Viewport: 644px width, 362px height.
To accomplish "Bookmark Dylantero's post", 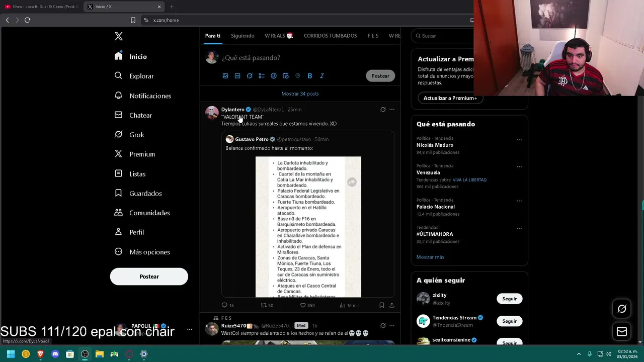I will click(382, 305).
